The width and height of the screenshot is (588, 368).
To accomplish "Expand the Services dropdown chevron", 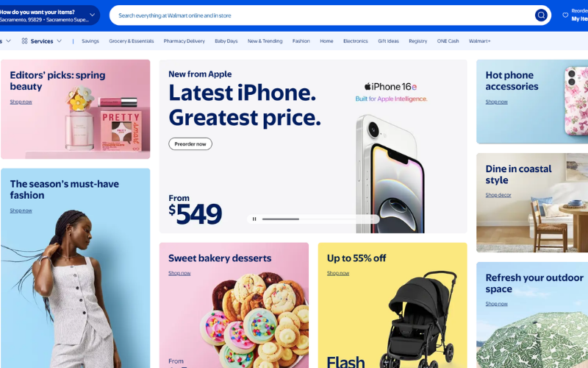I will tap(59, 41).
